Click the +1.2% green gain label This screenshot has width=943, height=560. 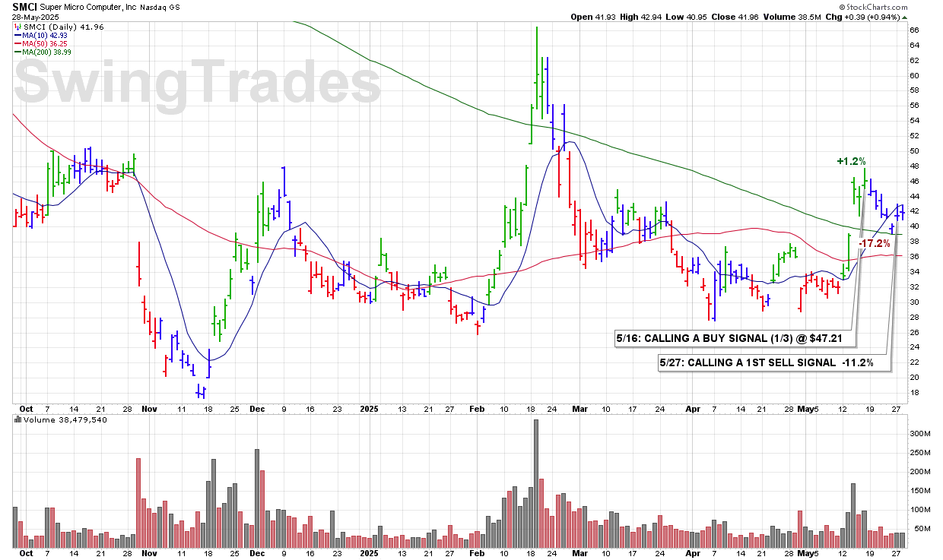[852, 161]
